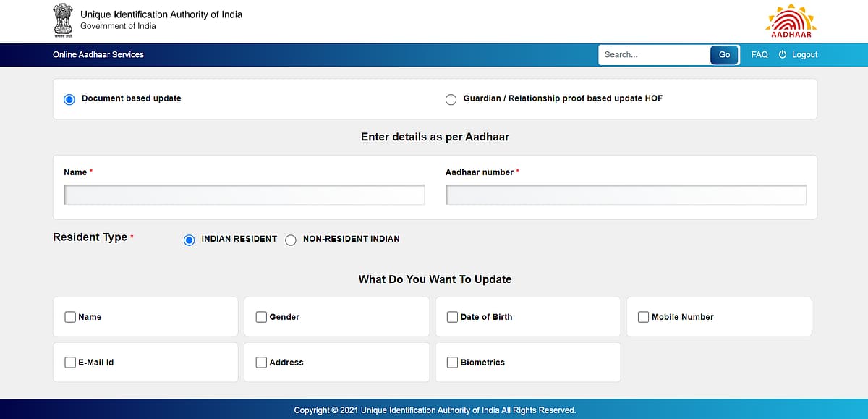
Task: Open Online Aadhaar Services menu item
Action: [x=98, y=55]
